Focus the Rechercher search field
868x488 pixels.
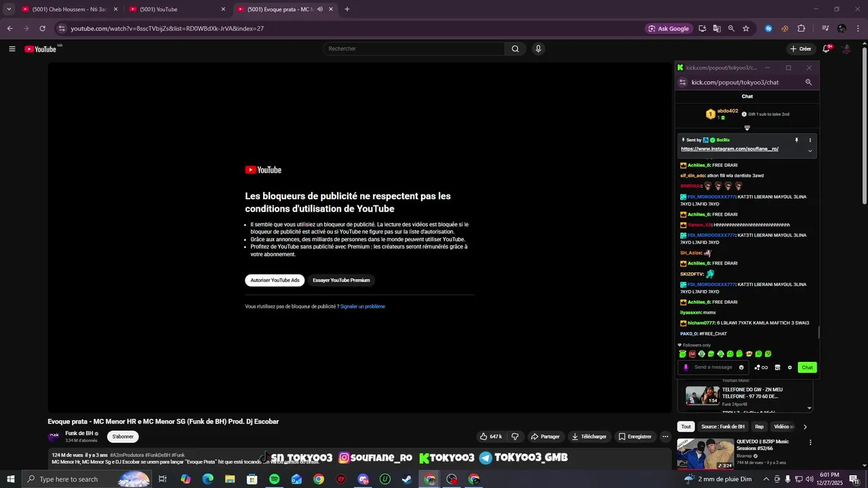pos(414,49)
